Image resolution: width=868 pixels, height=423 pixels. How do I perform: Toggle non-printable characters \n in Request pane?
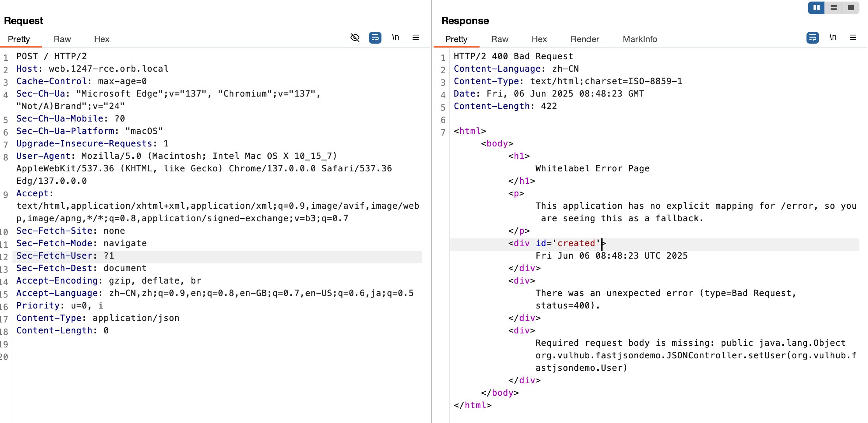pos(395,37)
